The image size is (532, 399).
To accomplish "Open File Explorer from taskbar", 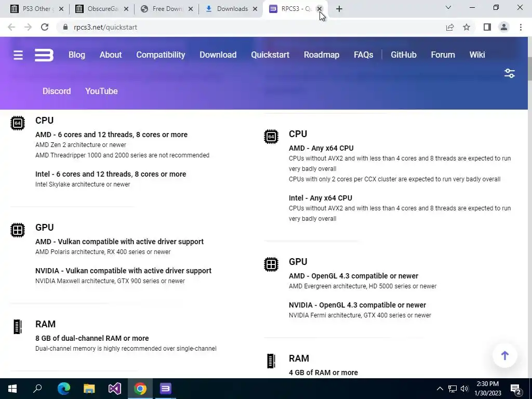I will click(x=89, y=389).
